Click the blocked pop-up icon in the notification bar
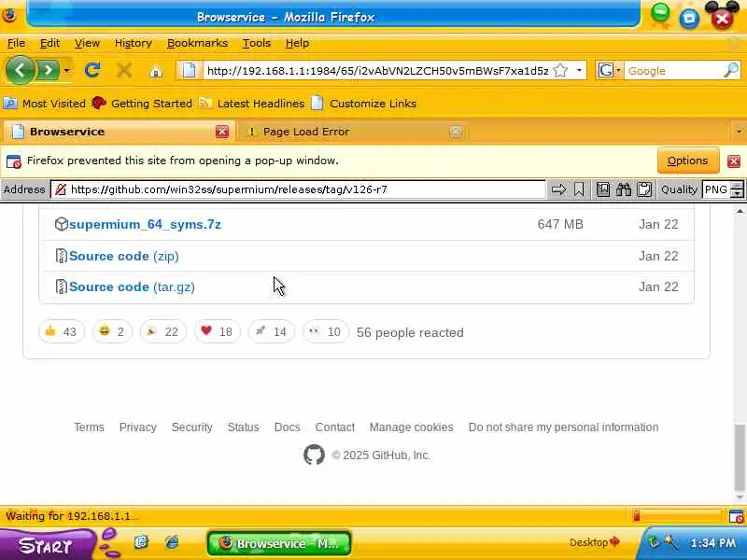This screenshot has width=747, height=560. pyautogui.click(x=14, y=161)
